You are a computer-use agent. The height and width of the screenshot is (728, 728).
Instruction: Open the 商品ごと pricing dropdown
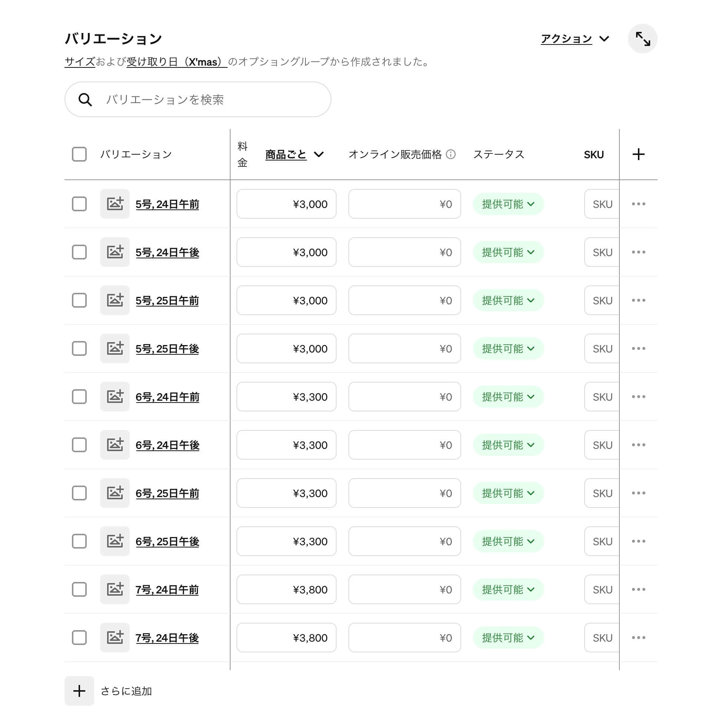click(x=294, y=155)
